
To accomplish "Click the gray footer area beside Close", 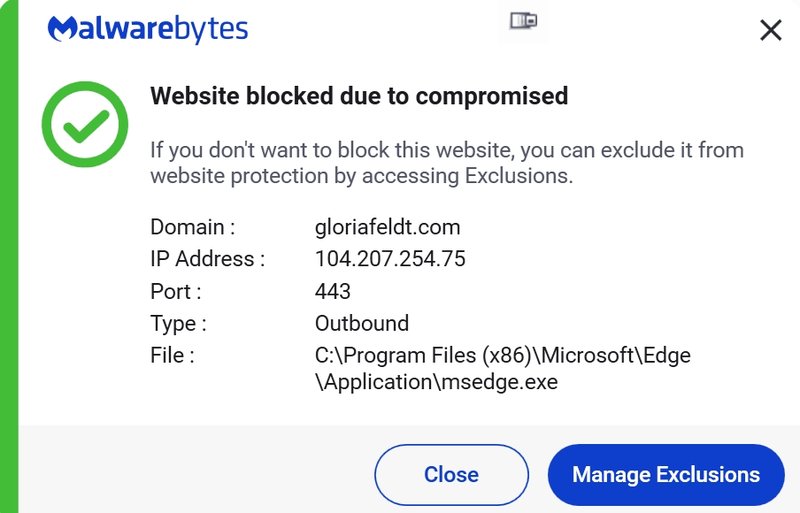I will (196, 470).
